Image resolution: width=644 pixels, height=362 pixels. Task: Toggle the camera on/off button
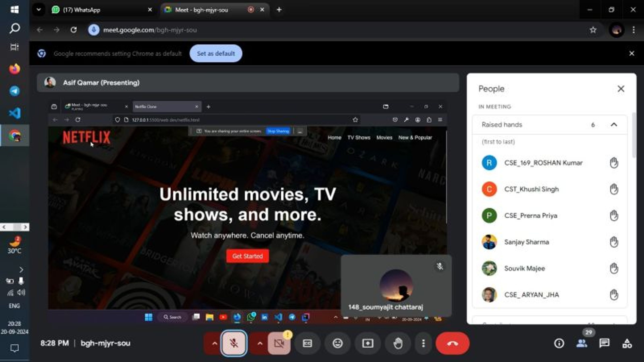pyautogui.click(x=279, y=343)
